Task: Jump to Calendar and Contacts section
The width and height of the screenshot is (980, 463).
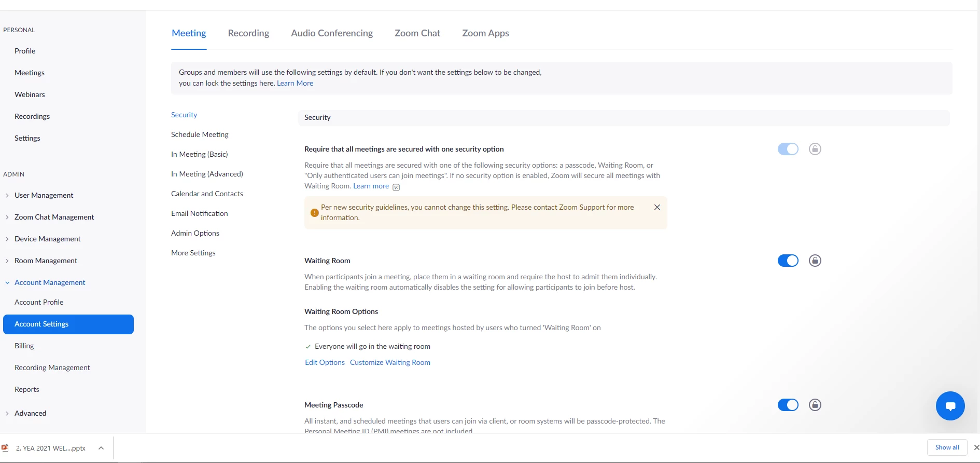Action: [207, 194]
